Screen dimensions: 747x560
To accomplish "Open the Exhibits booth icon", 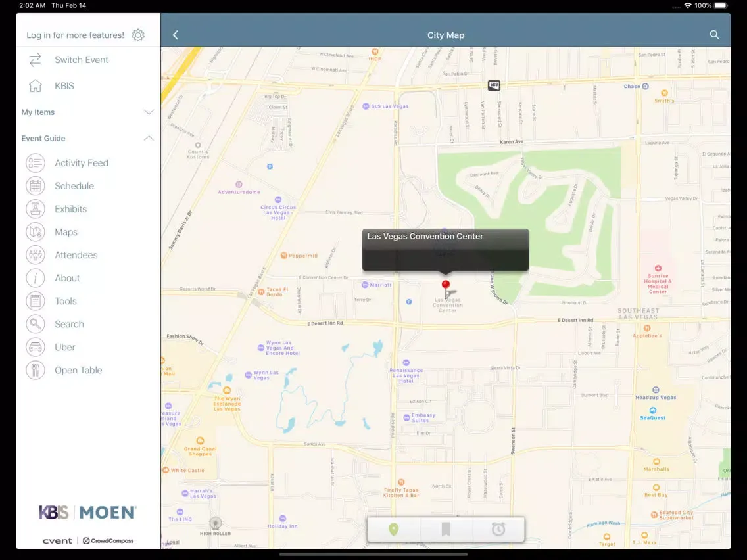I will (x=36, y=209).
